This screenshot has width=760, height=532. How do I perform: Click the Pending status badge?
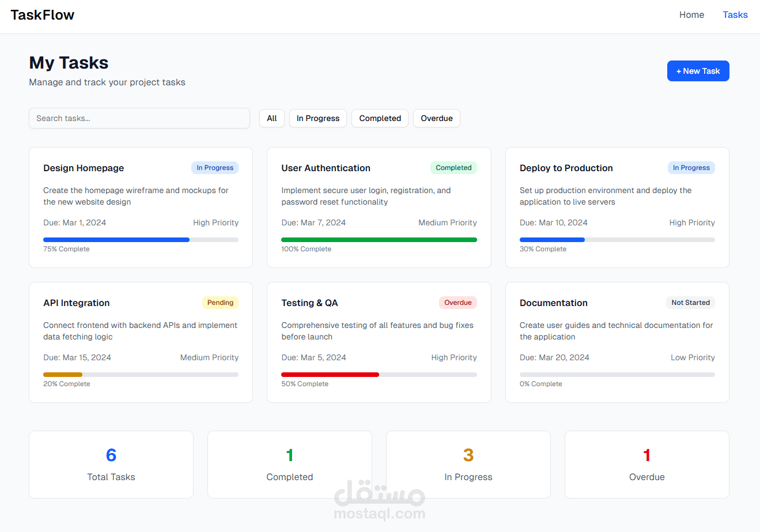coord(220,303)
